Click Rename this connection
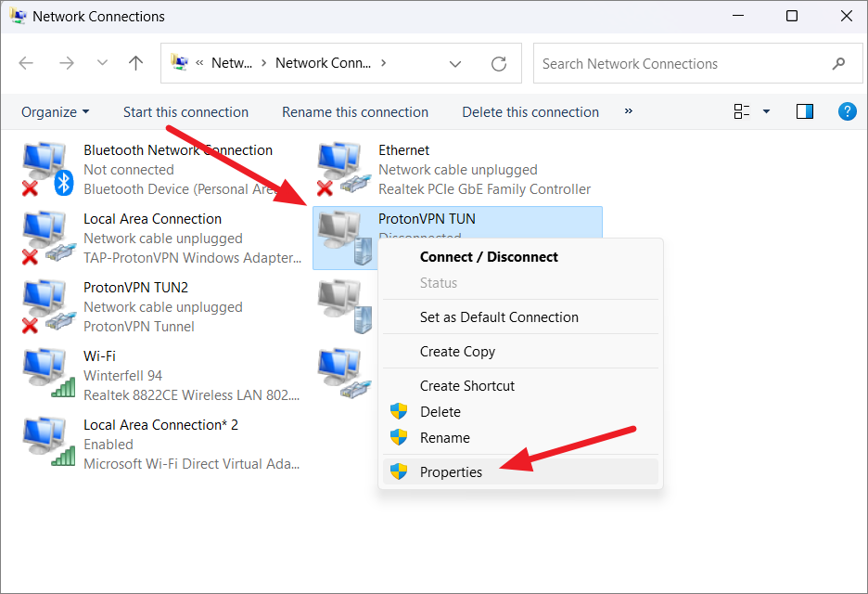Viewport: 868px width, 594px height. [355, 112]
